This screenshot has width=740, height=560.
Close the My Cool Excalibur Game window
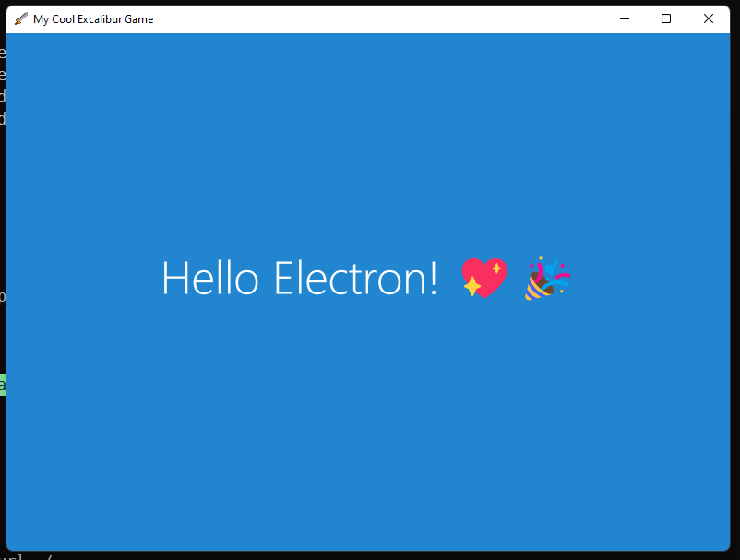[708, 18]
